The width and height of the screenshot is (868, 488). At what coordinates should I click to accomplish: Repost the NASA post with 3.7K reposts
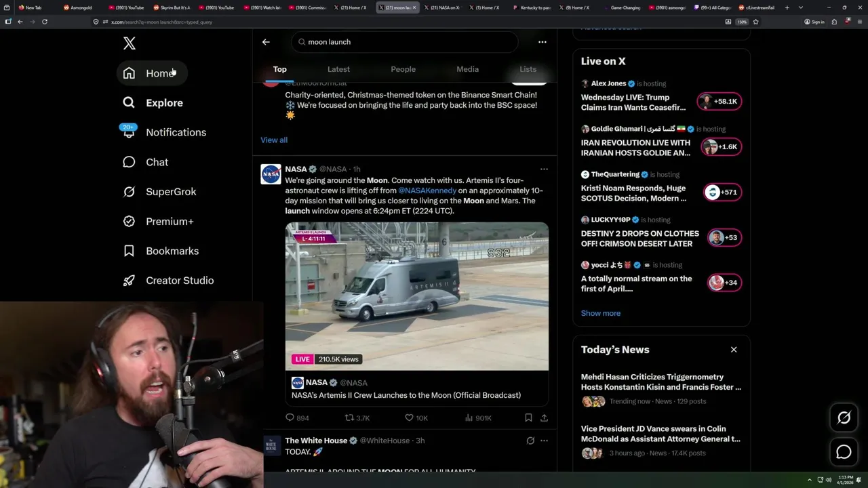pos(357,418)
